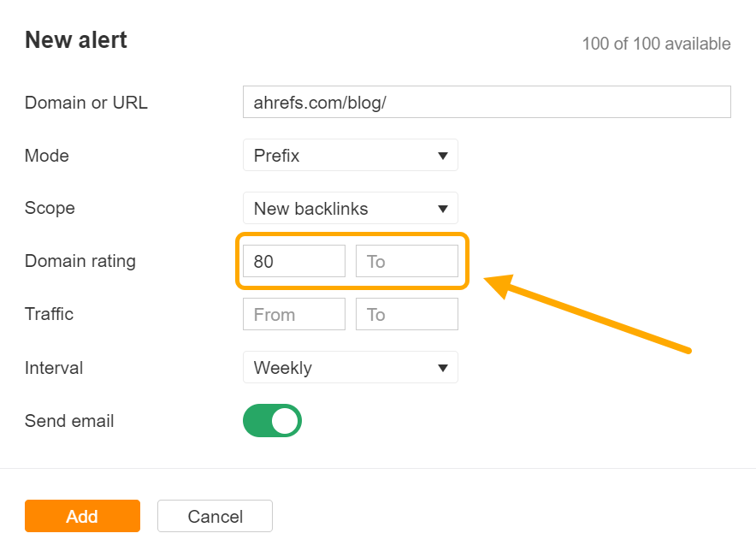
Task: Select the Domain rating To field
Action: coord(406,261)
